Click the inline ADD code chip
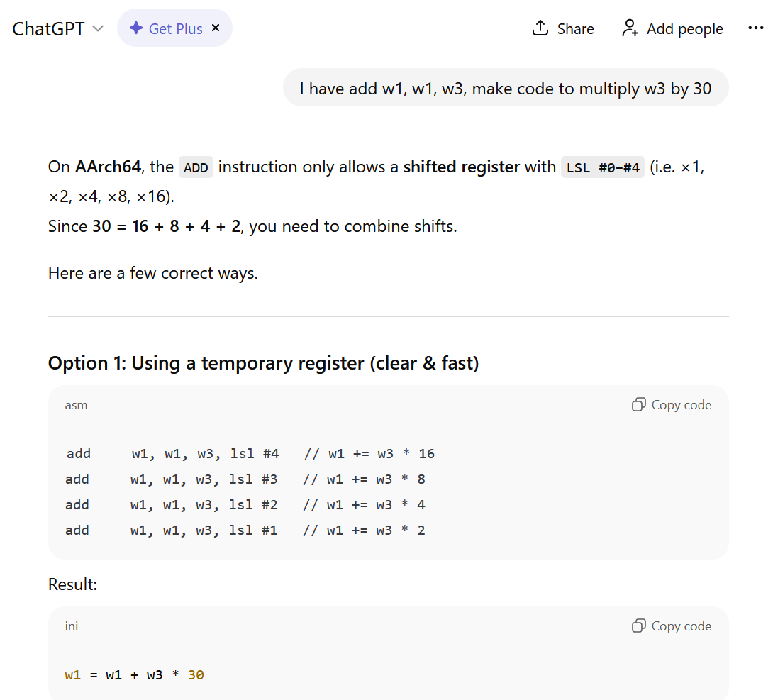 pos(196,167)
